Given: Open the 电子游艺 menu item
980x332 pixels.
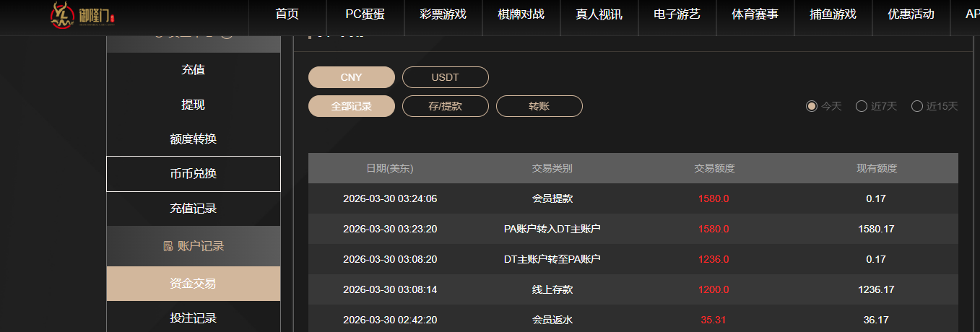Looking at the screenshot, I should (677, 14).
